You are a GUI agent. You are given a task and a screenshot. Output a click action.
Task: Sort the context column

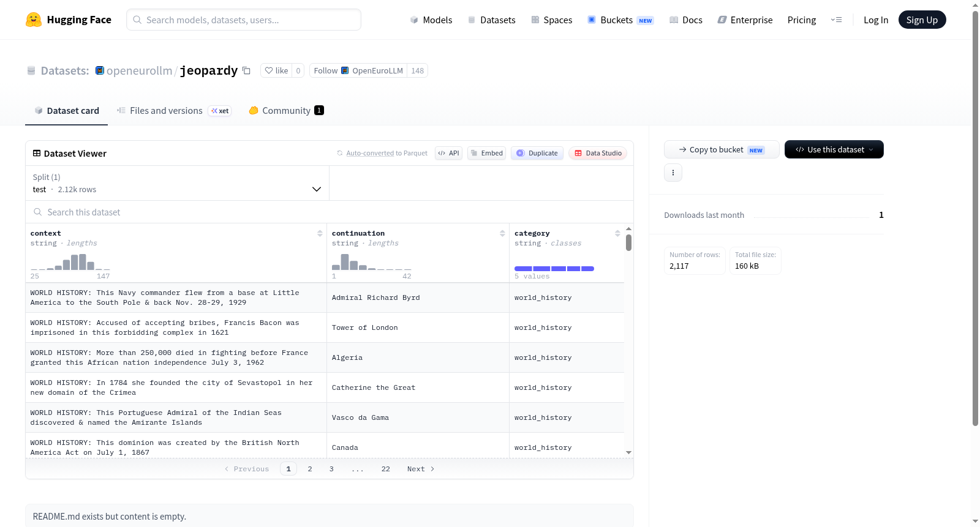320,233
